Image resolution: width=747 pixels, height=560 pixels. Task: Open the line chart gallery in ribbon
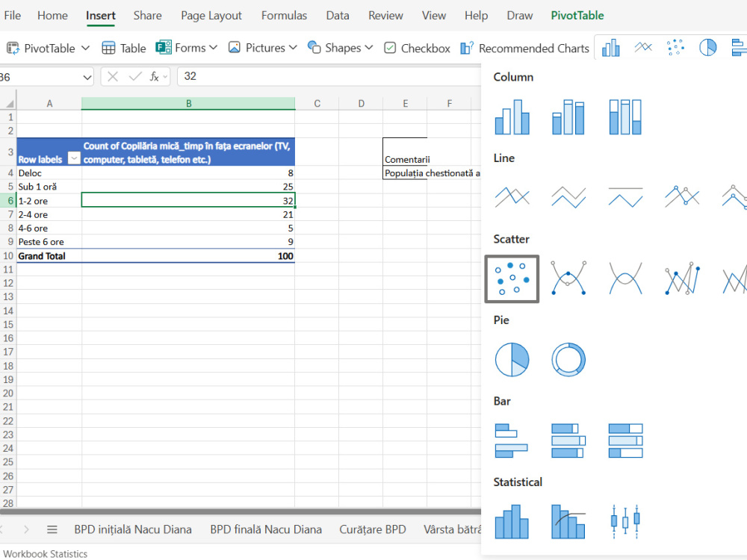click(643, 48)
